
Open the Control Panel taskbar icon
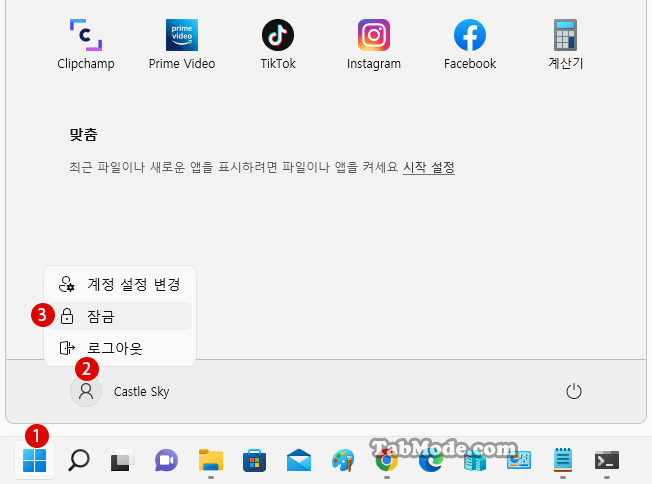(519, 460)
